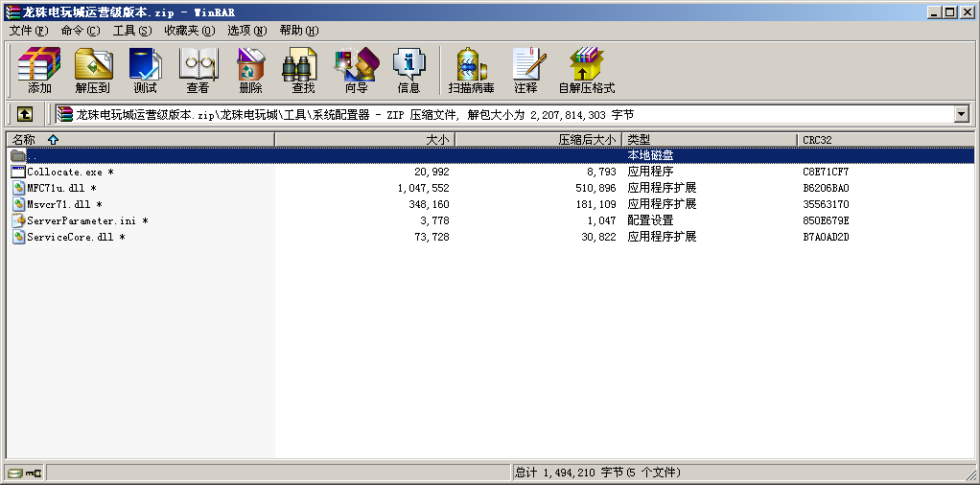Open the 收藏夹 (Favorites) menu
980x485 pixels.
pyautogui.click(x=189, y=31)
